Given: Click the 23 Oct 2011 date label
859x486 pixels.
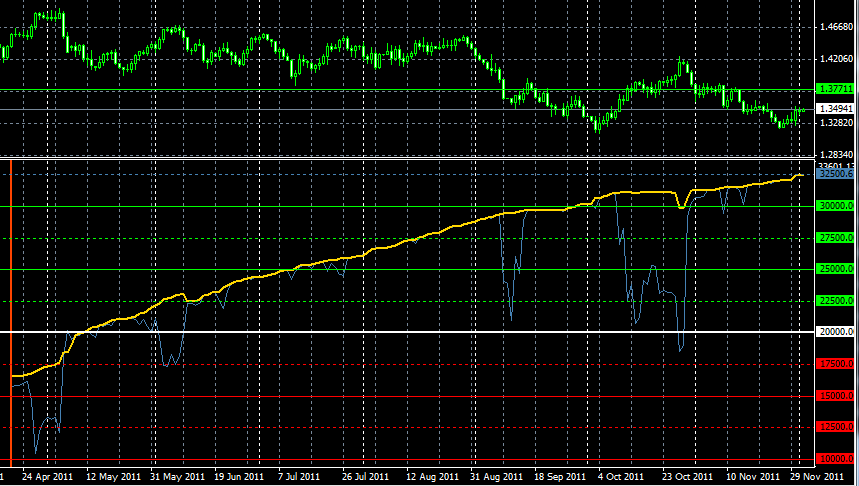Looking at the screenshot, I should [x=689, y=476].
